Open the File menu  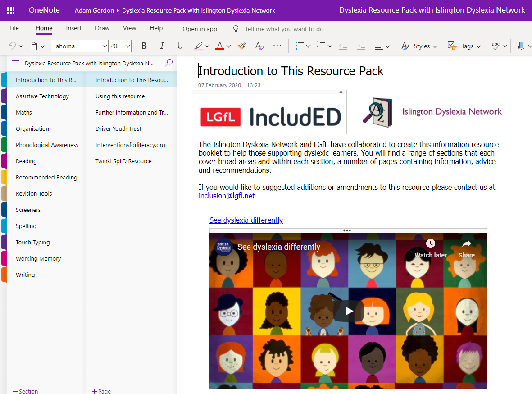coord(14,28)
